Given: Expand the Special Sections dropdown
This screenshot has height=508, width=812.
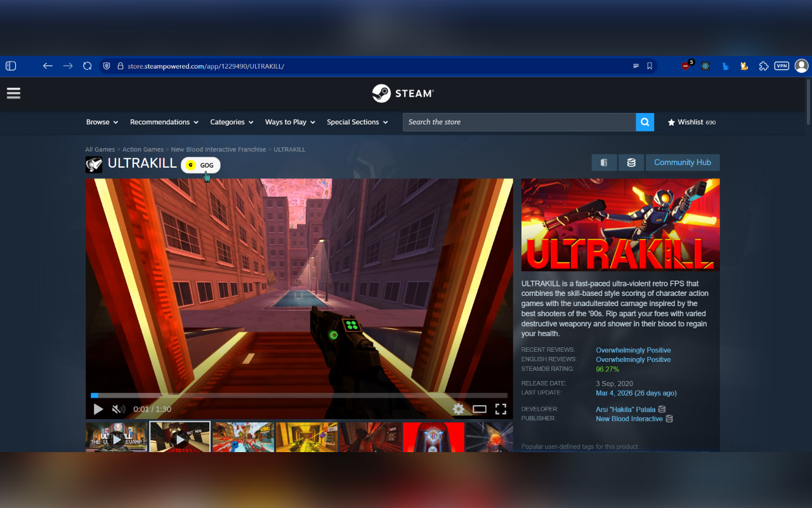Looking at the screenshot, I should click(x=358, y=122).
